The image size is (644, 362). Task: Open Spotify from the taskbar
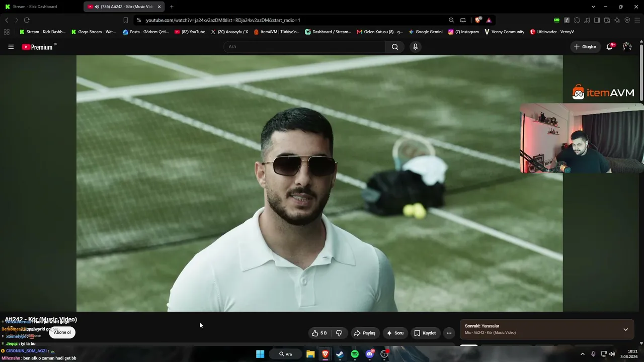pyautogui.click(x=355, y=354)
